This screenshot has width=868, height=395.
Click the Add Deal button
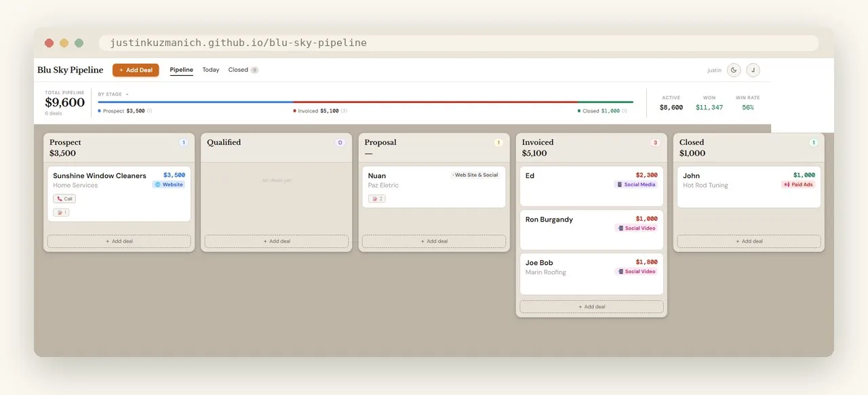[x=136, y=70]
